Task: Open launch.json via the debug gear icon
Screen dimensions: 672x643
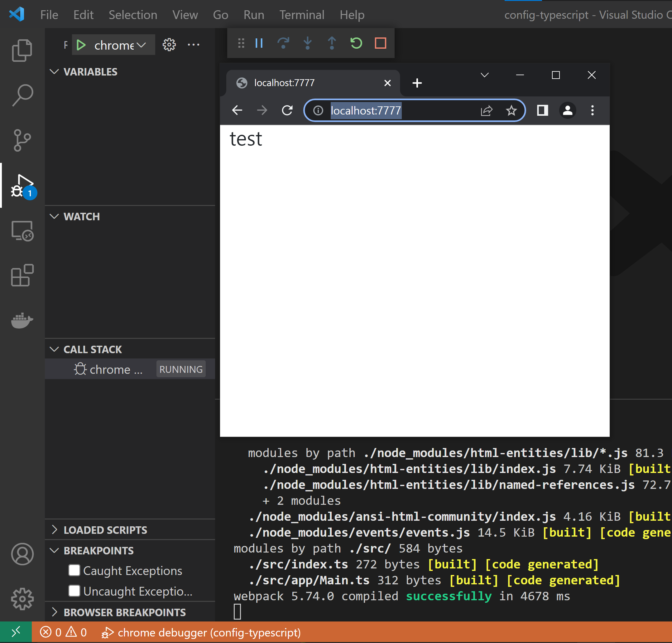Action: coord(169,45)
